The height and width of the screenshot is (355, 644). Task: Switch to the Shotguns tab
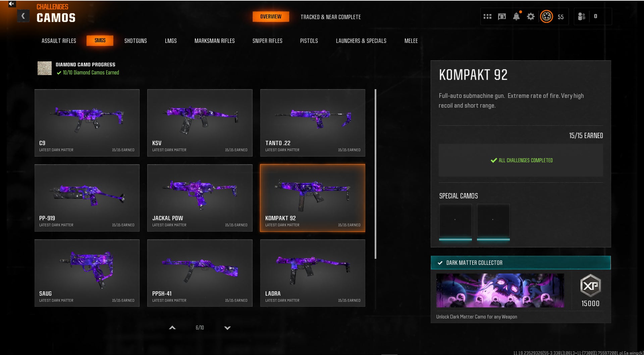click(136, 41)
